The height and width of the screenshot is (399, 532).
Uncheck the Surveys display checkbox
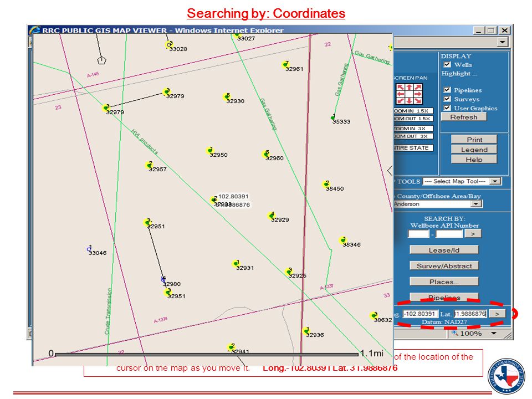tap(447, 99)
